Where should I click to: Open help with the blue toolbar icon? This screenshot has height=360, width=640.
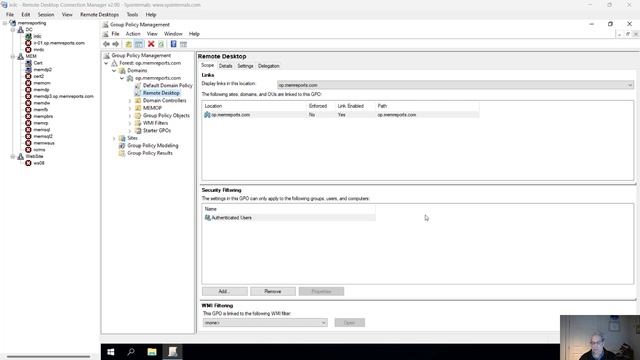(173, 44)
